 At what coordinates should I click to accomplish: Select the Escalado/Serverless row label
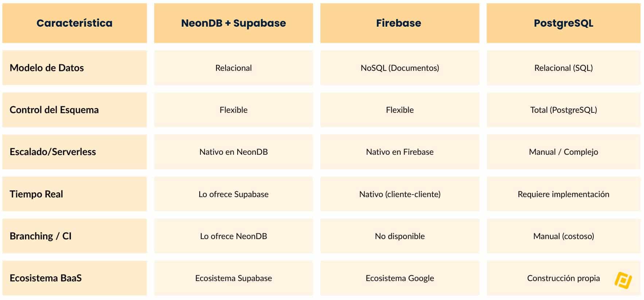(x=74, y=152)
